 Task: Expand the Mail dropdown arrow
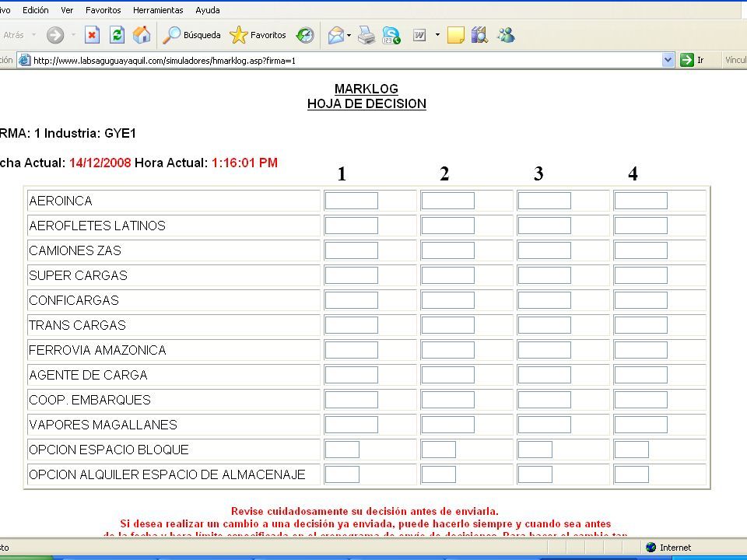point(349,35)
